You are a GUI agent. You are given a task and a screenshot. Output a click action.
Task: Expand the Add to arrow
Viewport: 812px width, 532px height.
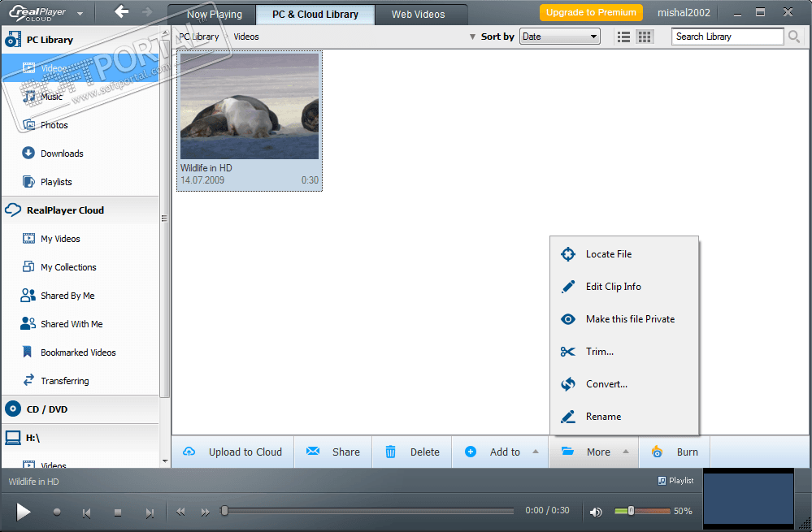[536, 452]
